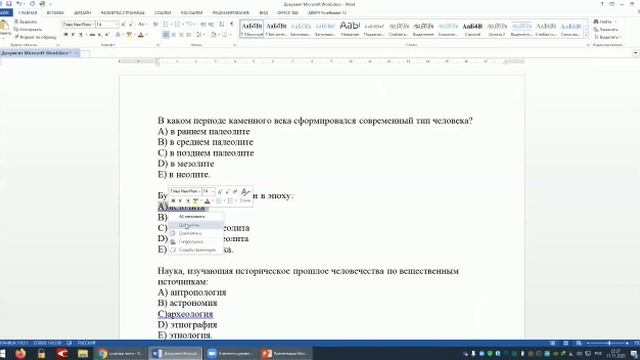Open line spacing options in ribbon
This screenshot has width=640, height=360.
click(200, 35)
